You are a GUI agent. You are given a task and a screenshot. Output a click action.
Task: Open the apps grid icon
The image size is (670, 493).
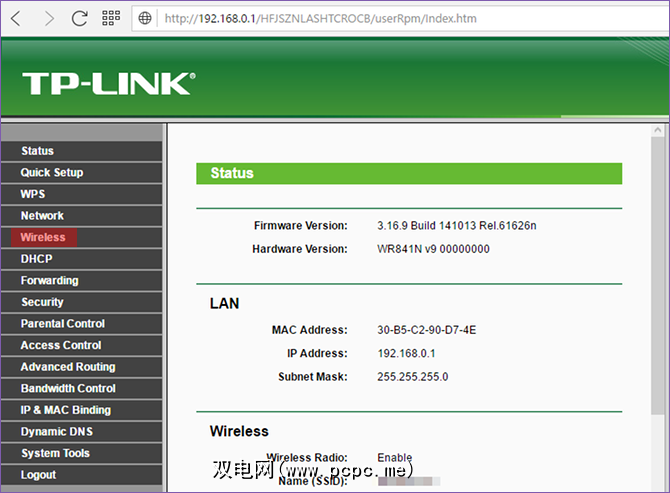click(111, 18)
